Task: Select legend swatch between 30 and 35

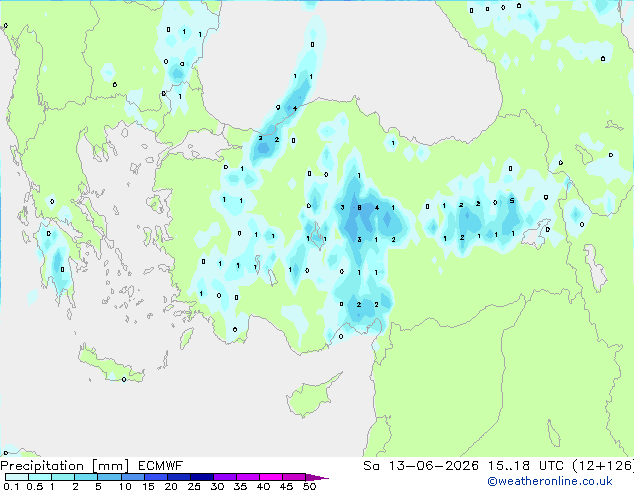Action: (224, 477)
